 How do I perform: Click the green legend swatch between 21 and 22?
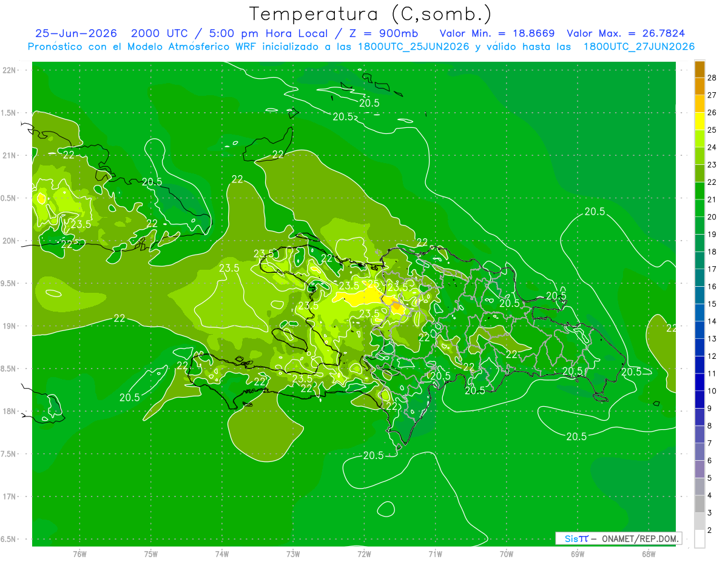[699, 191]
